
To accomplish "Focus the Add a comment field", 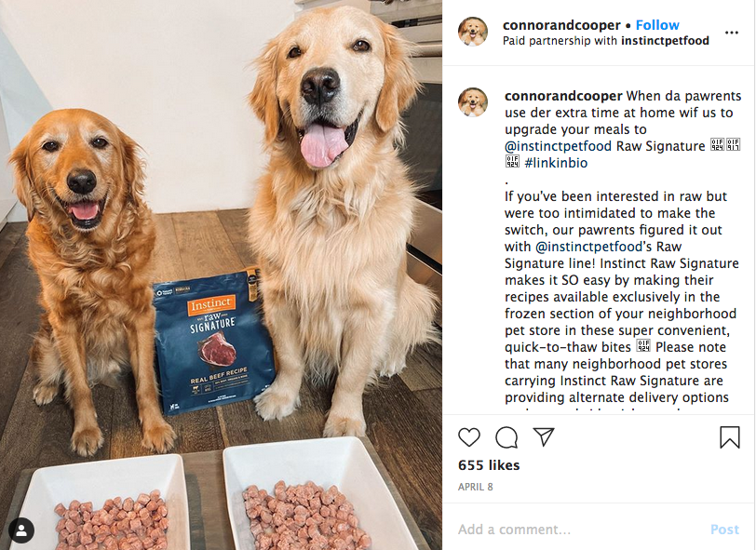I will (x=578, y=530).
